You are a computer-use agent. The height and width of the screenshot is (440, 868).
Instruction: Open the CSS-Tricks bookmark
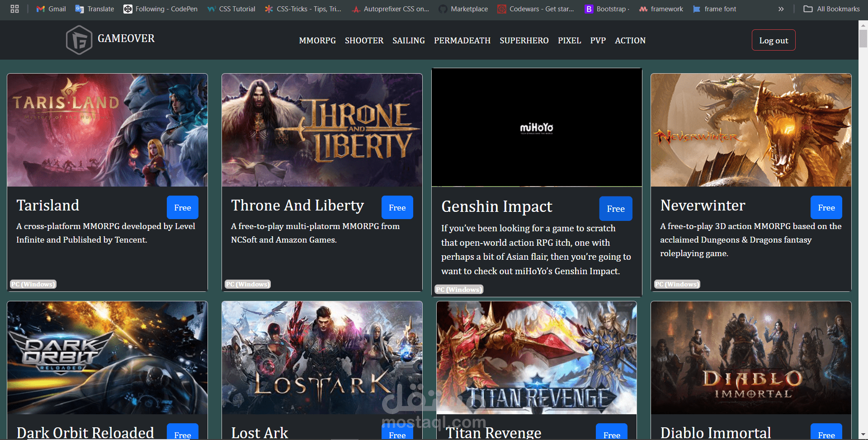(x=303, y=9)
